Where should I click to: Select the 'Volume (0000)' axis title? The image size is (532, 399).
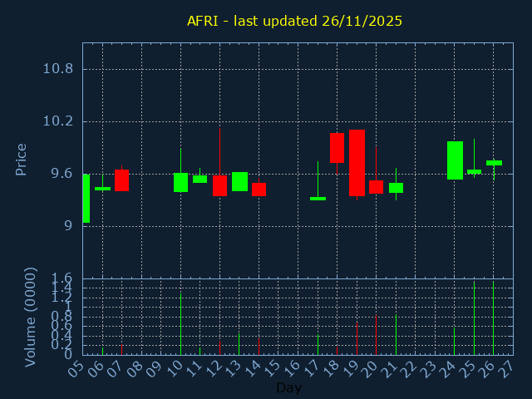point(31,317)
